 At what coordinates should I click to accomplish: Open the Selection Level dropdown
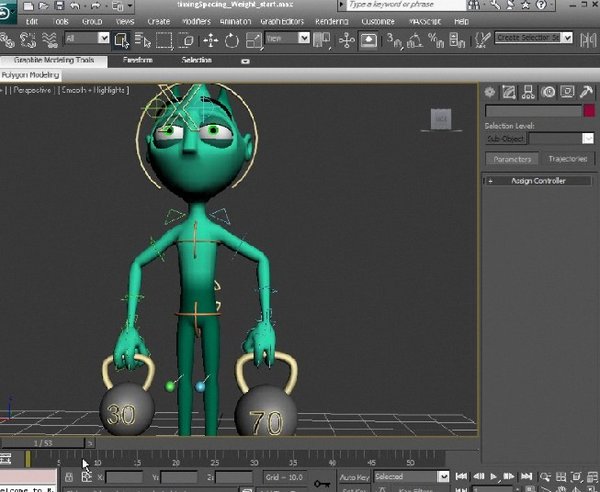tap(560, 139)
